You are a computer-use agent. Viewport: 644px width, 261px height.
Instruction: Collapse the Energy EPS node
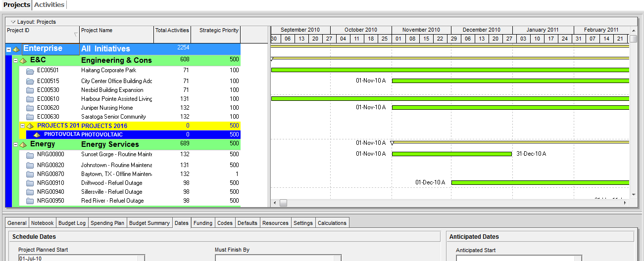15,144
